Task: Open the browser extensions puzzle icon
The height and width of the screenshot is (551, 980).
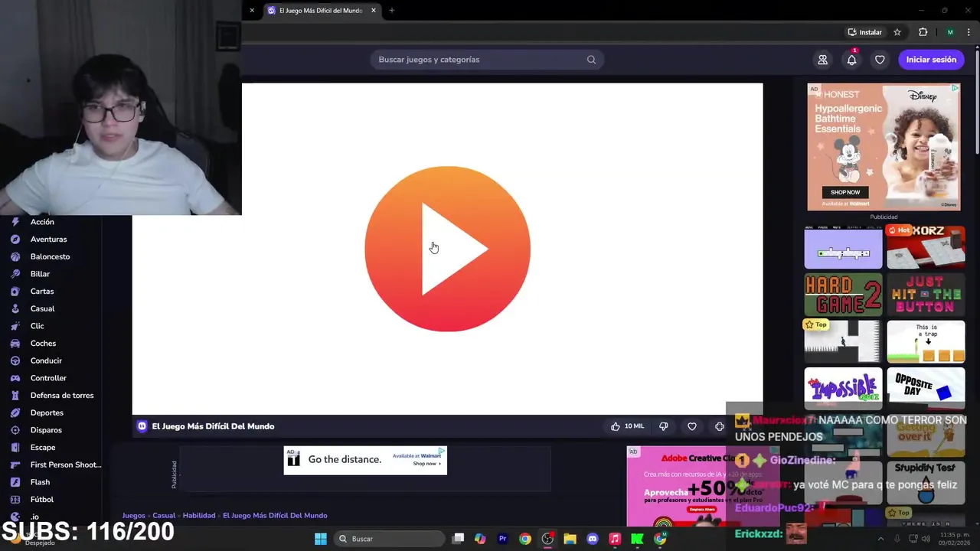Action: (x=923, y=32)
